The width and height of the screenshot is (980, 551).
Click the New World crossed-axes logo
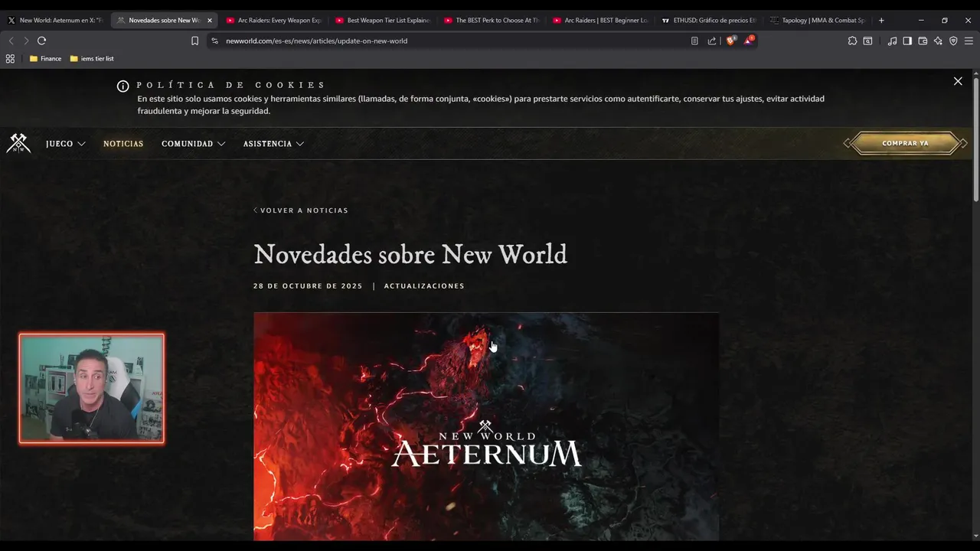(18, 143)
